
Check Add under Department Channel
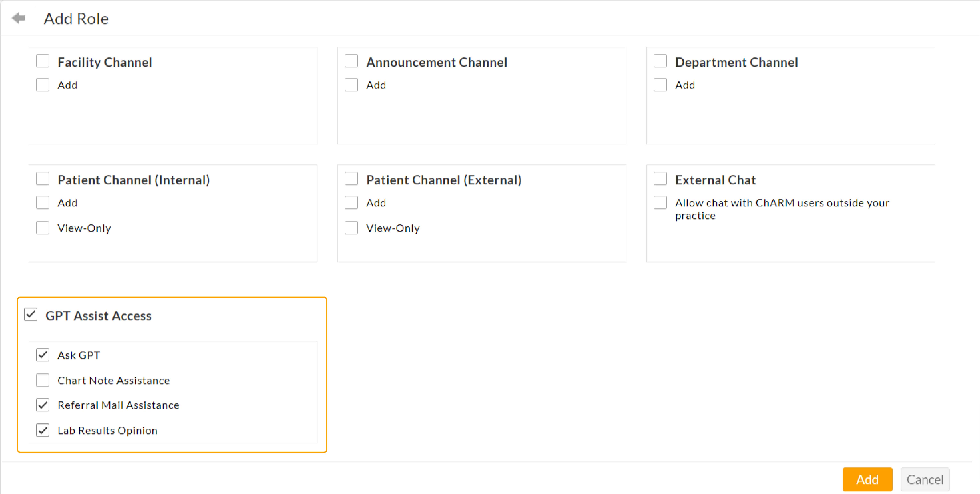(x=660, y=85)
